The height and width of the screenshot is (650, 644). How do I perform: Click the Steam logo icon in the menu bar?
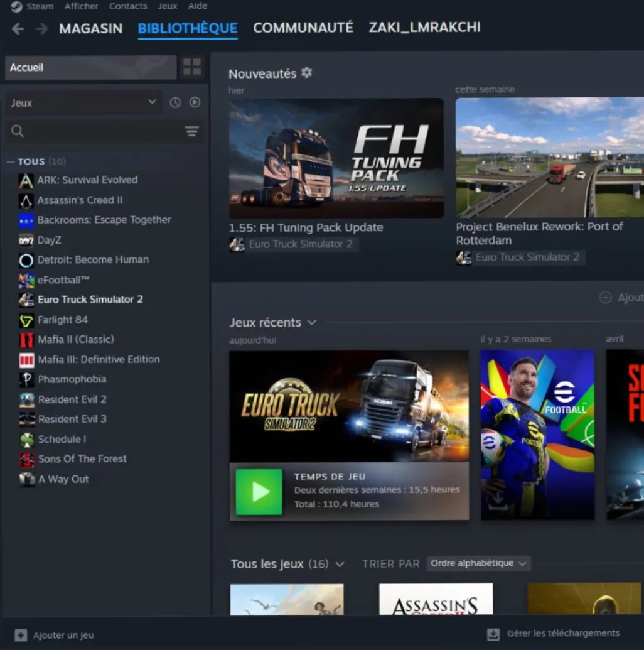(16, 6)
